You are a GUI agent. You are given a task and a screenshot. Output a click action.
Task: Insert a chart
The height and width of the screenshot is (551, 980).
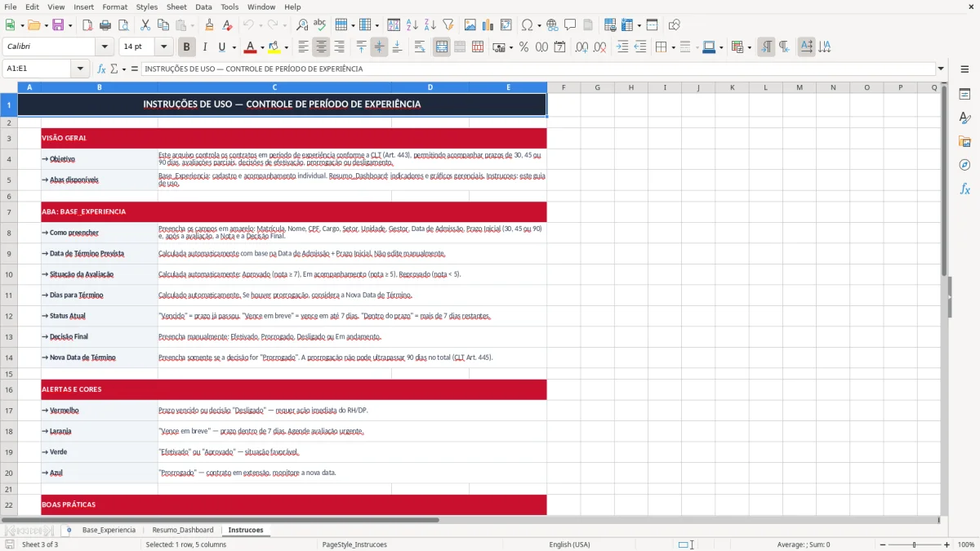488,25
